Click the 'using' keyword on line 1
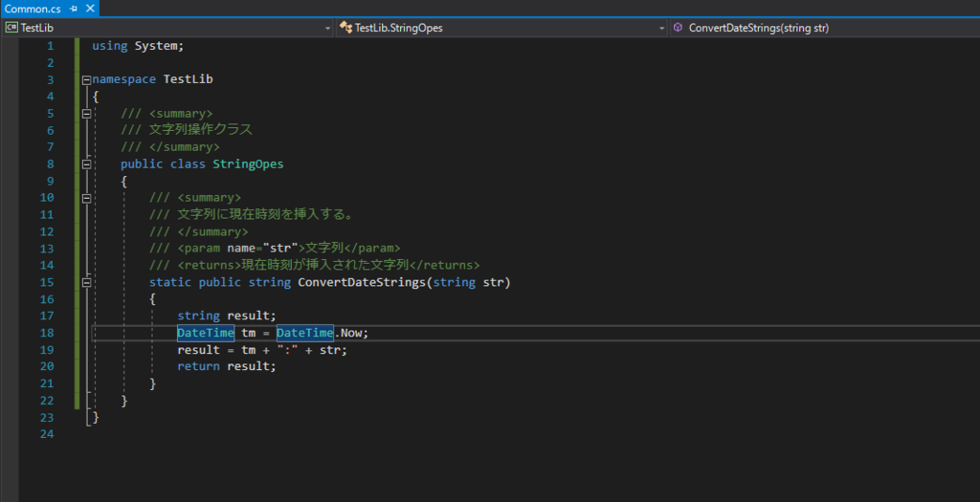 (x=110, y=46)
